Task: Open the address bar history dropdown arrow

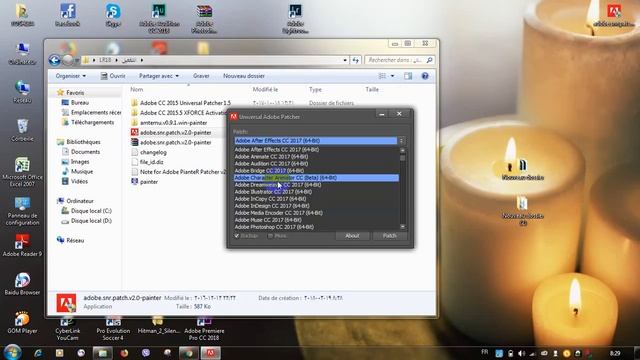Action: pyautogui.click(x=345, y=60)
